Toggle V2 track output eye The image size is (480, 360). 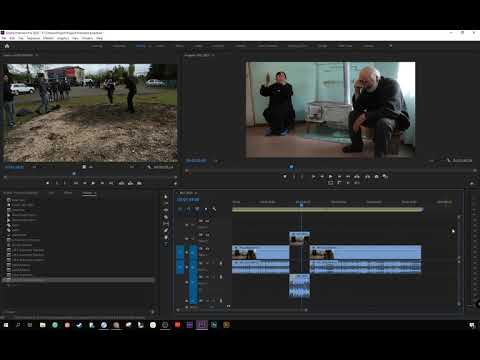(x=207, y=235)
